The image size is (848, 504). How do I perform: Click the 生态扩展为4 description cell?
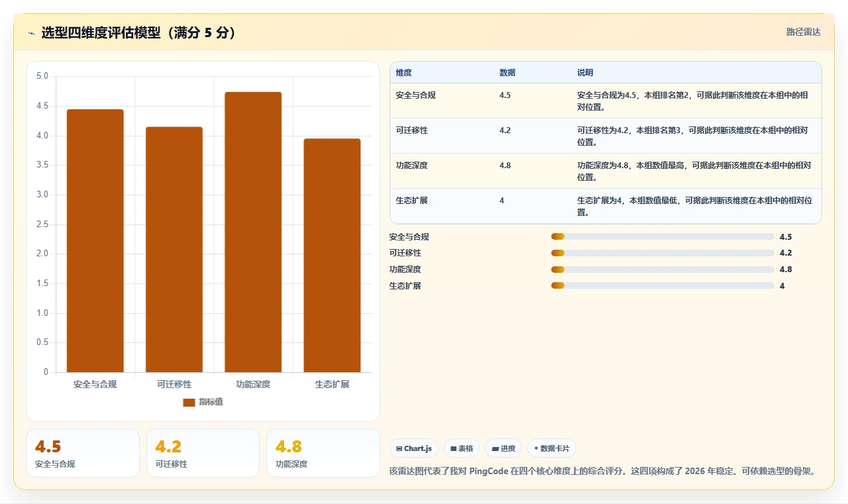click(695, 207)
